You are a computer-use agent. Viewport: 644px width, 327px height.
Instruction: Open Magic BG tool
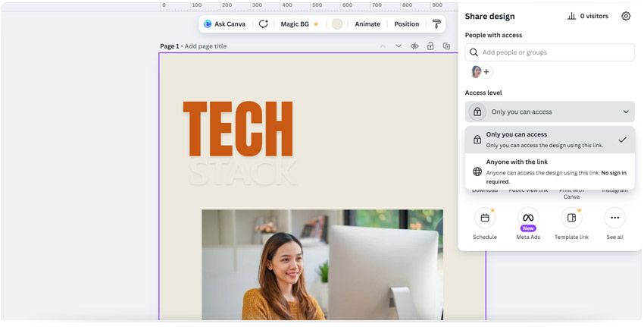(299, 24)
